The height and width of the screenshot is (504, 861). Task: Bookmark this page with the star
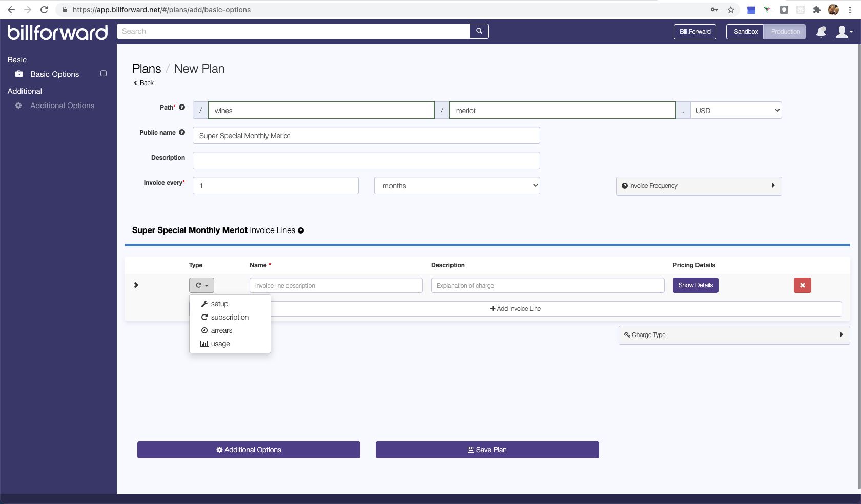731,10
